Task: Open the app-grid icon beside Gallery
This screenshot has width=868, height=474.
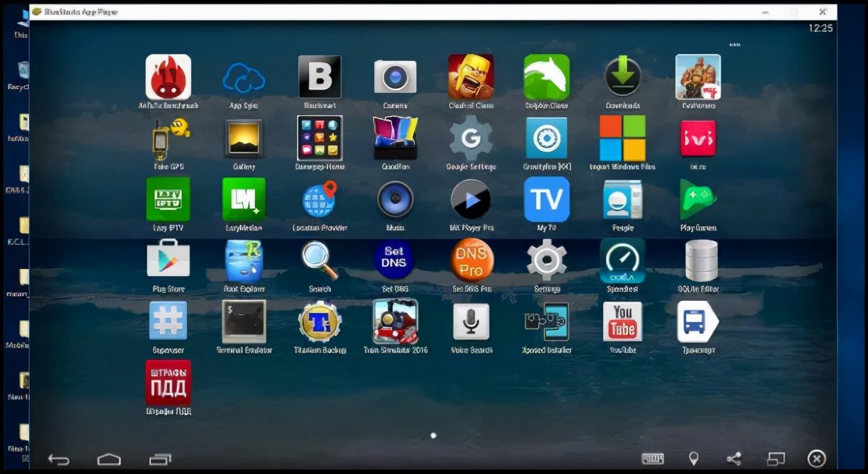Action: (320, 138)
